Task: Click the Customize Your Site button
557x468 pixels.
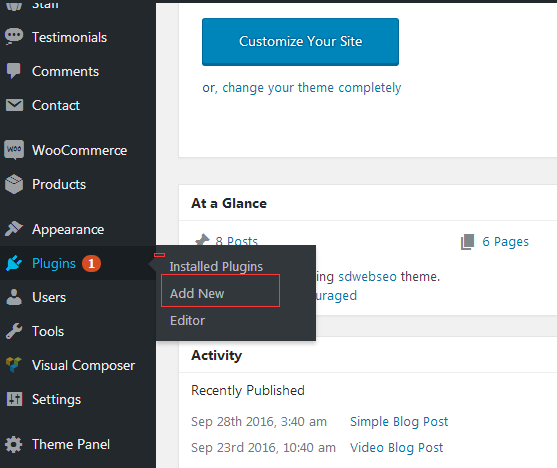Action: [x=301, y=42]
